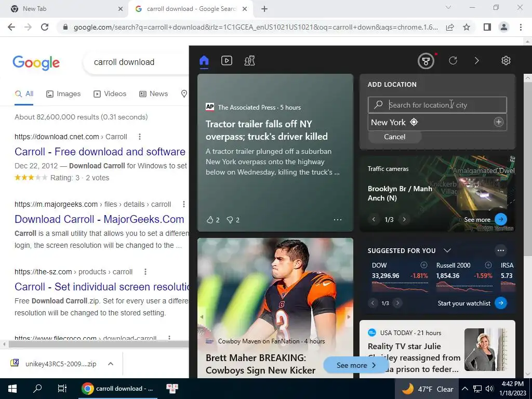Add New York location with plus icon
The height and width of the screenshot is (399, 532).
(x=498, y=122)
